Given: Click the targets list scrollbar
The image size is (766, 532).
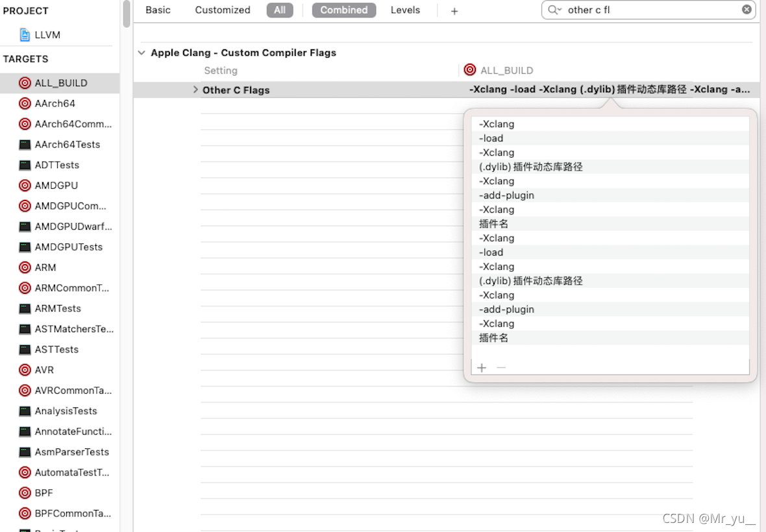Looking at the screenshot, I should pyautogui.click(x=127, y=14).
